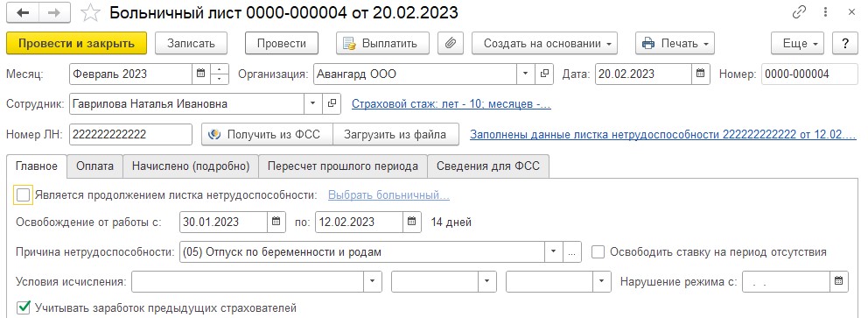
Task: Open the Организация record with the open-form icon
Action: pos(544,74)
